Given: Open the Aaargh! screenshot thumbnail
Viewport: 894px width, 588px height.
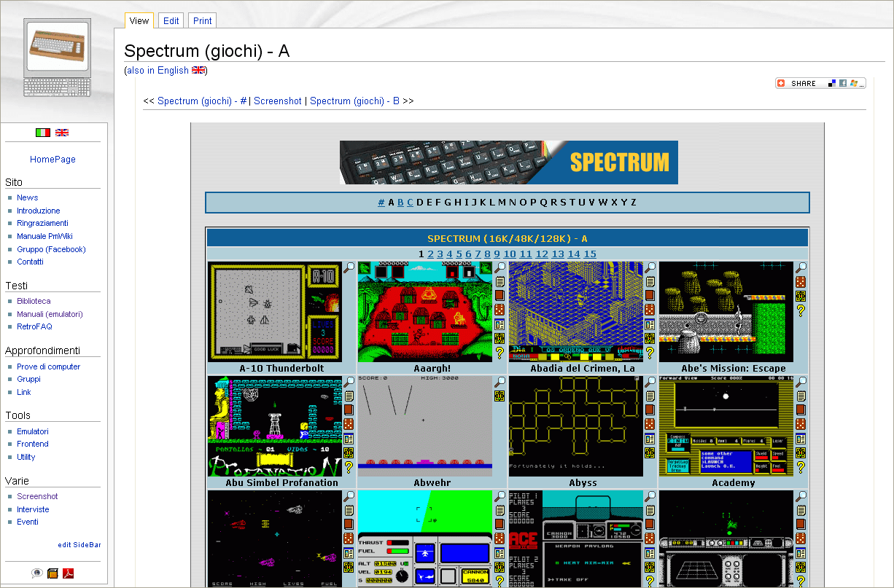Looking at the screenshot, I should pos(425,312).
